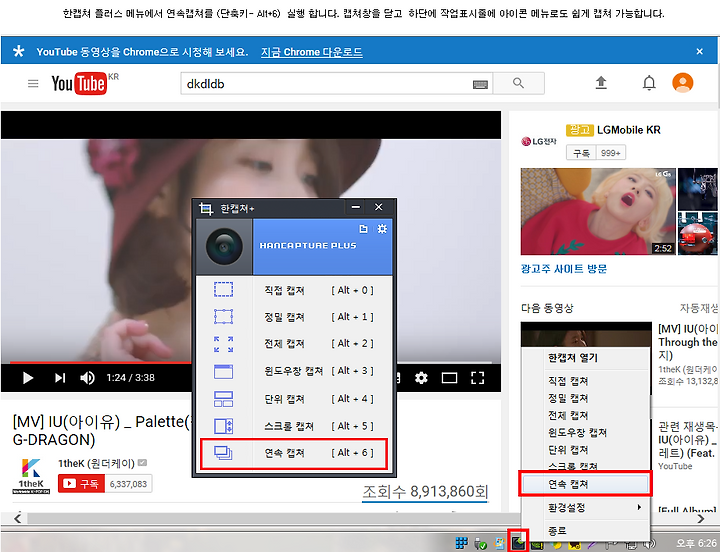This screenshot has width=720, height=552.
Task: Open the HanCapture Plus settings gear icon
Action: 382,229
